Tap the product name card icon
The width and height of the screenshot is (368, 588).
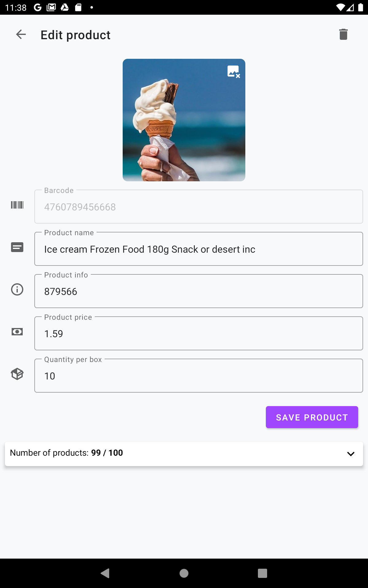(17, 247)
